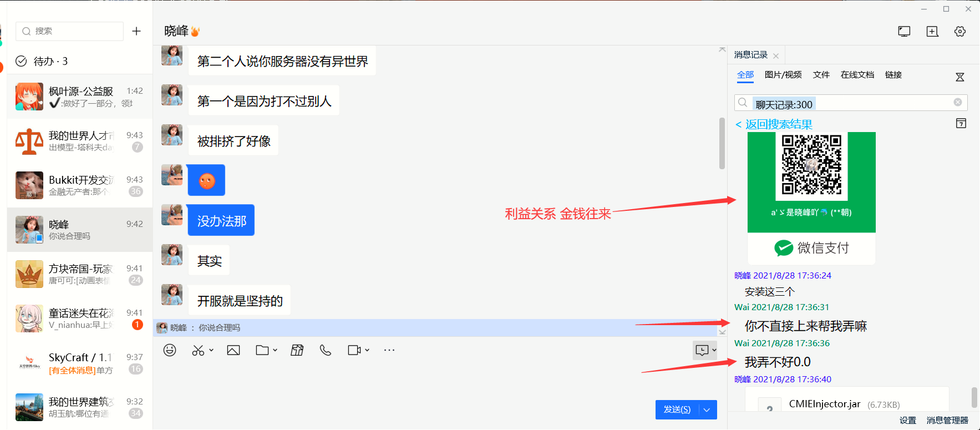
Task: Select the 晓峰 conversation in list
Action: click(x=80, y=230)
